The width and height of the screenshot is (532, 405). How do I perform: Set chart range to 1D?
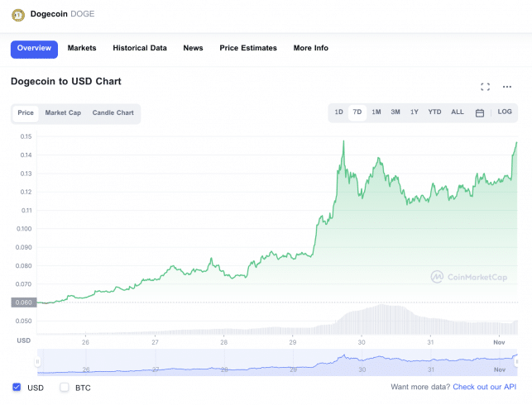pos(338,112)
